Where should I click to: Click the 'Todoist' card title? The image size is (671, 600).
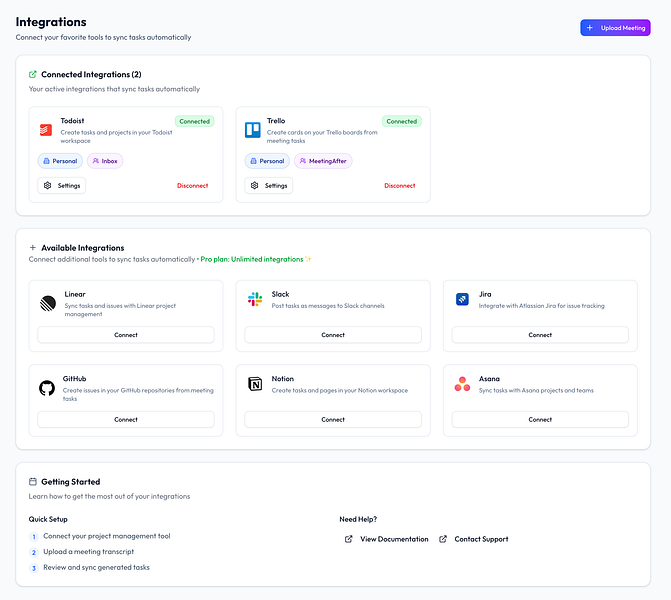pos(72,121)
